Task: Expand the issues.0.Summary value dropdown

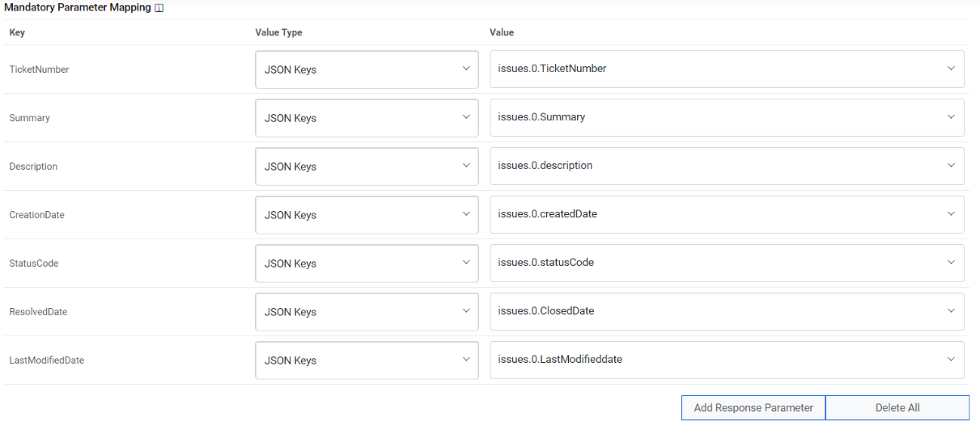Action: (726, 117)
